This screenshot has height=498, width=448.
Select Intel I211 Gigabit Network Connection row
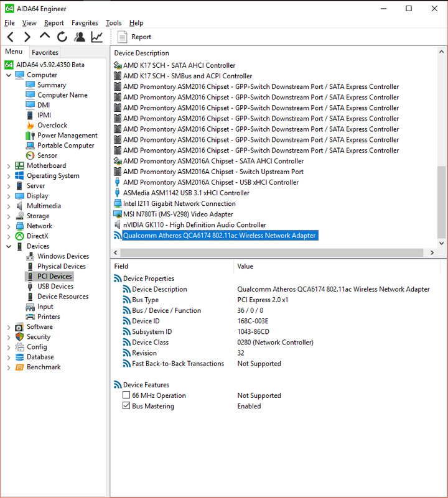pyautogui.click(x=179, y=203)
